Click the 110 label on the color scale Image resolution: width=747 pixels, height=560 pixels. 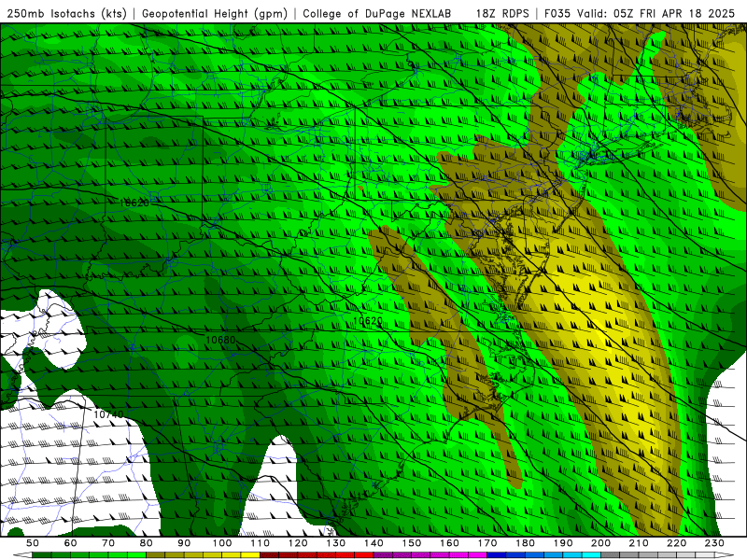261,543
